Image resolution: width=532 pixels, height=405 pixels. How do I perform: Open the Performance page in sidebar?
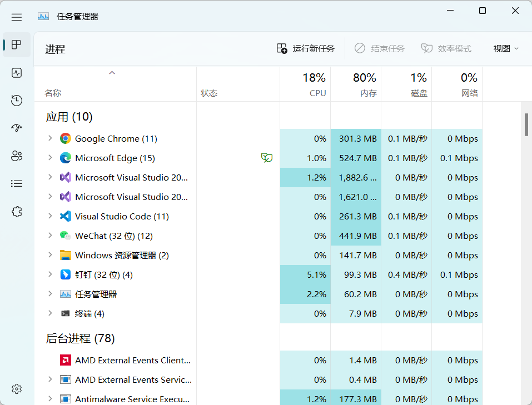(16, 73)
